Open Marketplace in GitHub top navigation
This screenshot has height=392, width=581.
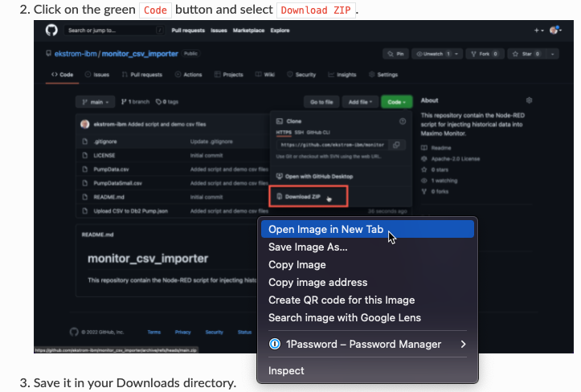pyautogui.click(x=248, y=31)
